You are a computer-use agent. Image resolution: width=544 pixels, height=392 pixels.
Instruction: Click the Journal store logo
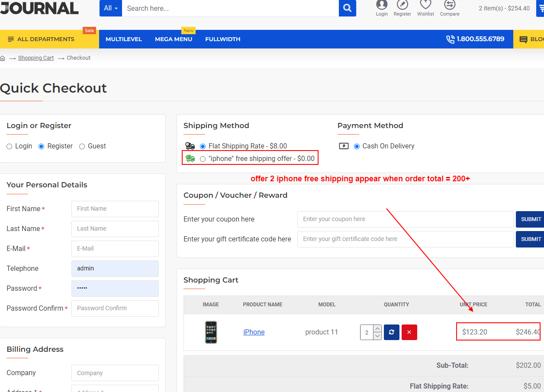39,8
